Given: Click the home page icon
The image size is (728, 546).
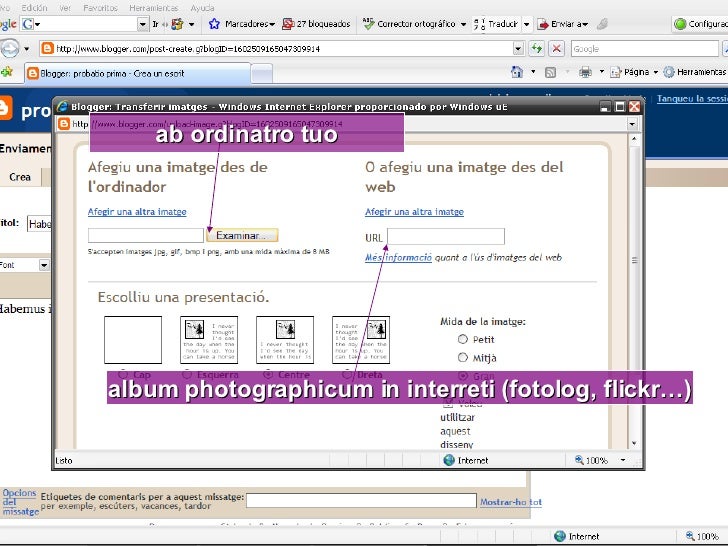Looking at the screenshot, I should (517, 72).
